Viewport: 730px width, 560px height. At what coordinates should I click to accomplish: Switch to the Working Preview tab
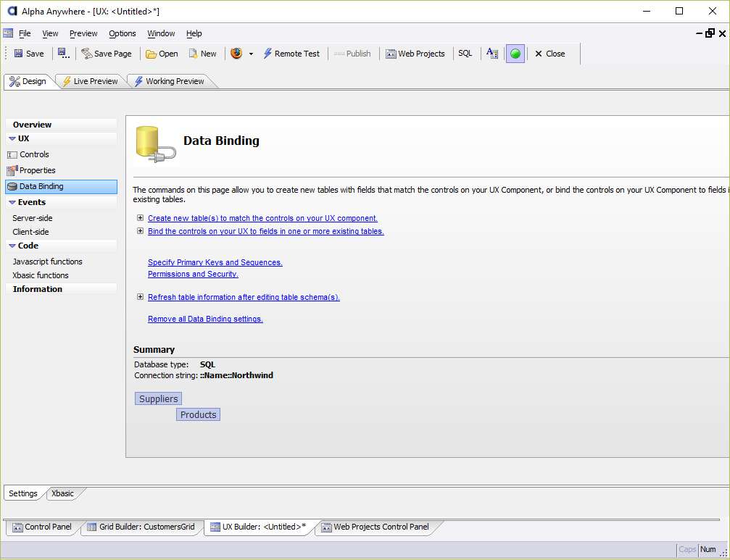coord(170,81)
